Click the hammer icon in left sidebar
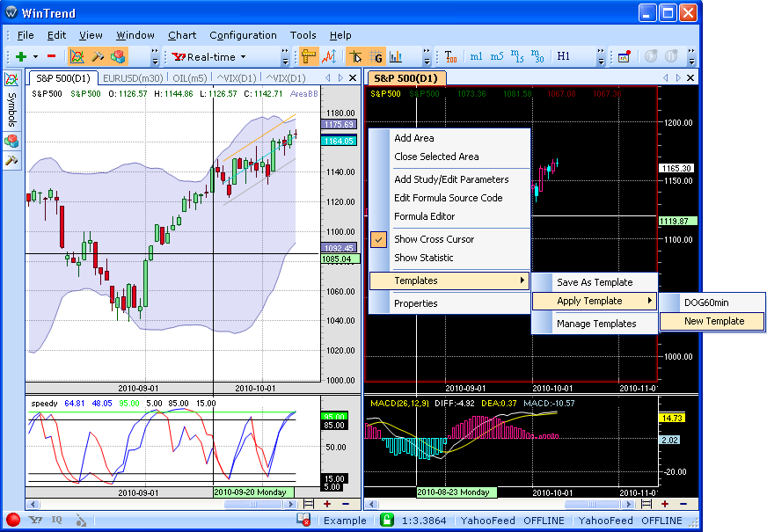The height and width of the screenshot is (532, 767). point(11,160)
